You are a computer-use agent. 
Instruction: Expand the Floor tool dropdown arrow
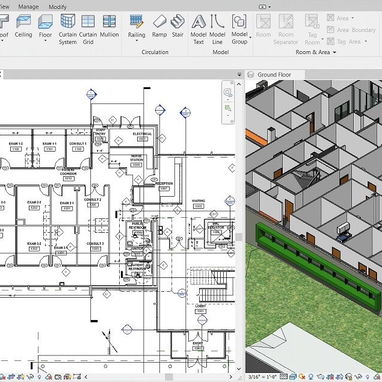45,41
